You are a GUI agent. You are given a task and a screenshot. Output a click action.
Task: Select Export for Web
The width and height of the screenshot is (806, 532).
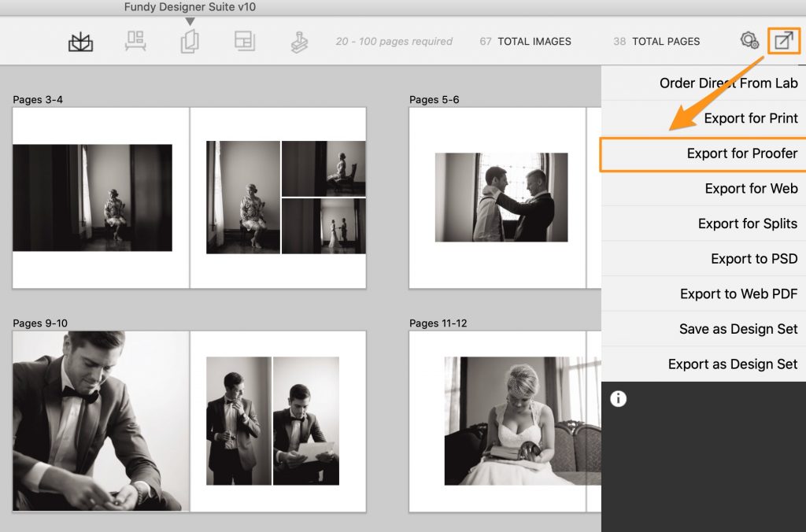pos(704,189)
